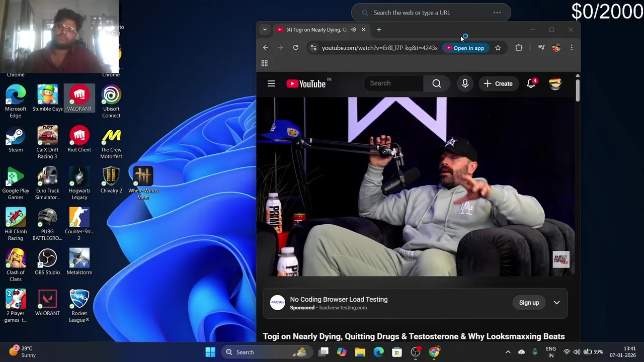This screenshot has width=644, height=362.
Task: Close the Togi on Nearly Dying tab
Action: 363,30
